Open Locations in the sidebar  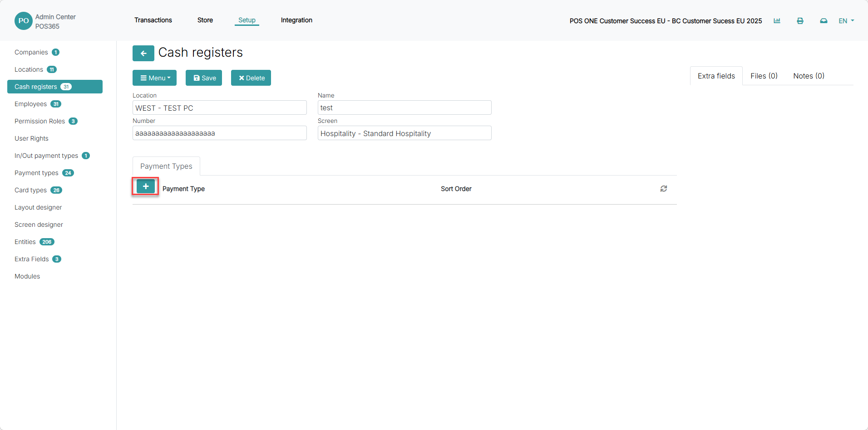coord(55,69)
